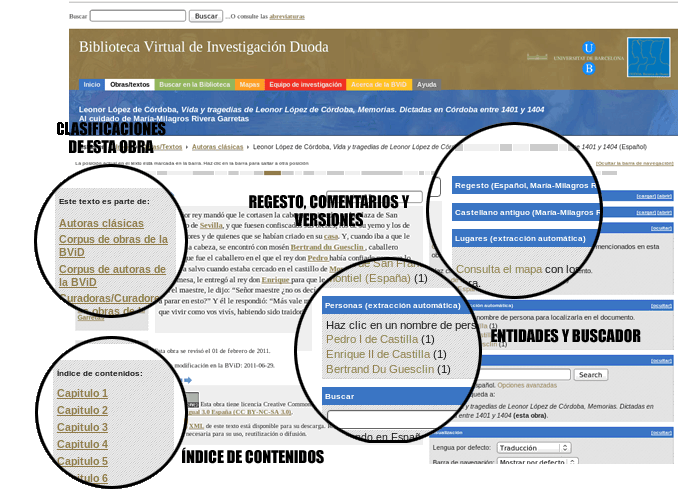Click the Castellano antiguo panel header
The image size is (678, 491).
(x=526, y=212)
